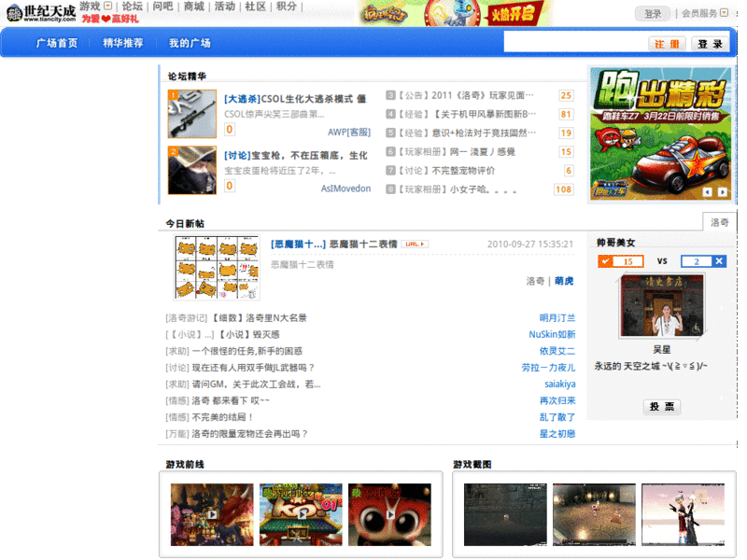Click the search input field in blue bar
This screenshot has width=747, height=560.
pyautogui.click(x=575, y=43)
